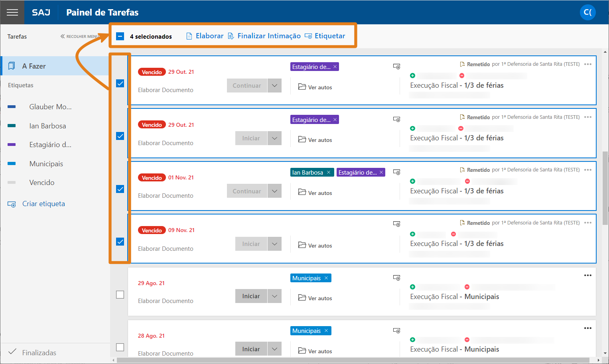Click add-label icon on first 29 Out. task
Viewport: 609px width, 364px height.
pos(397,67)
